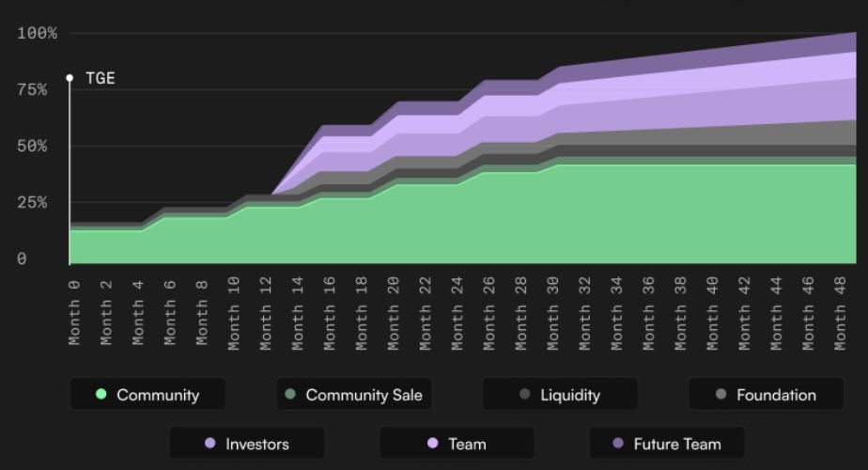Toggle the Community legend button
The image size is (868, 470).
pos(147,395)
